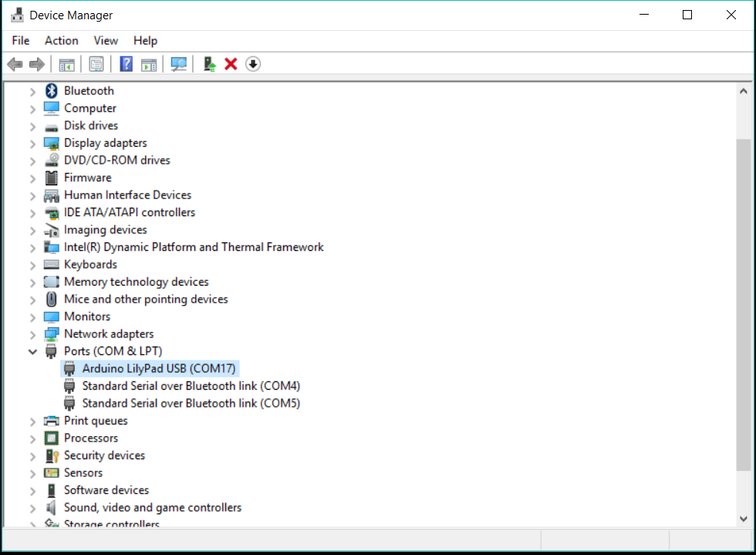The height and width of the screenshot is (555, 756).
Task: Click the blue Help question mark icon
Action: pos(127,64)
